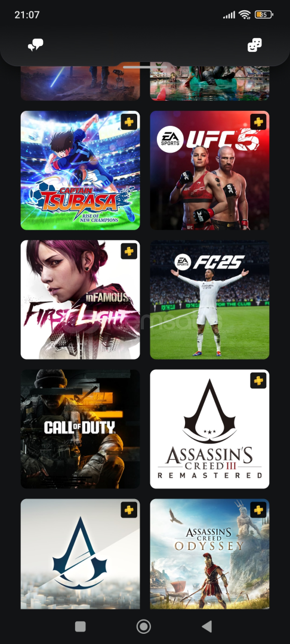Open EA Sports FC 25 game tile
Viewport: 290px width, 644px height.
pos(209,300)
